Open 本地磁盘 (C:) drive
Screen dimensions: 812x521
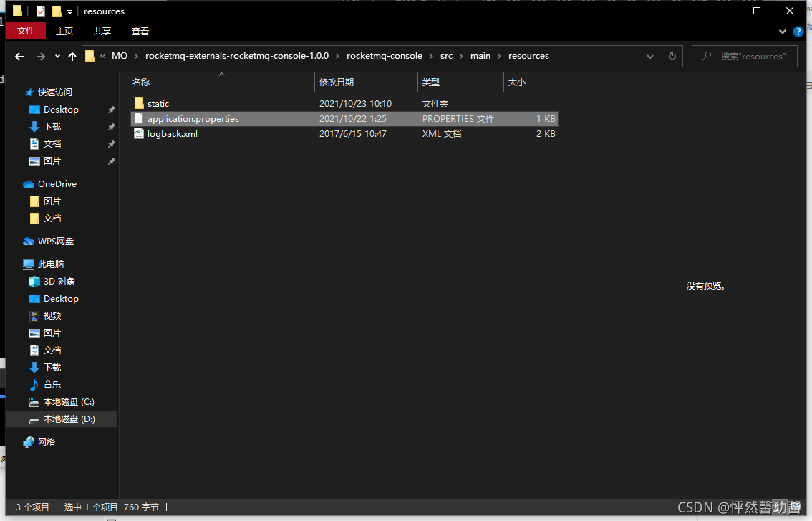[x=69, y=402]
